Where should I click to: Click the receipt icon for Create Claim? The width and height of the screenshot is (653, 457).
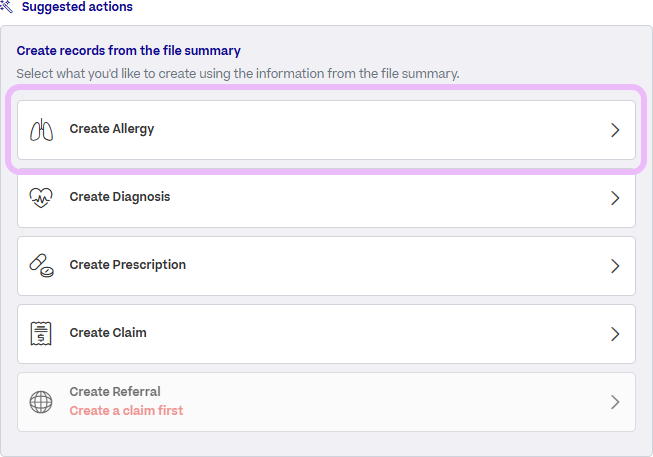(41, 333)
